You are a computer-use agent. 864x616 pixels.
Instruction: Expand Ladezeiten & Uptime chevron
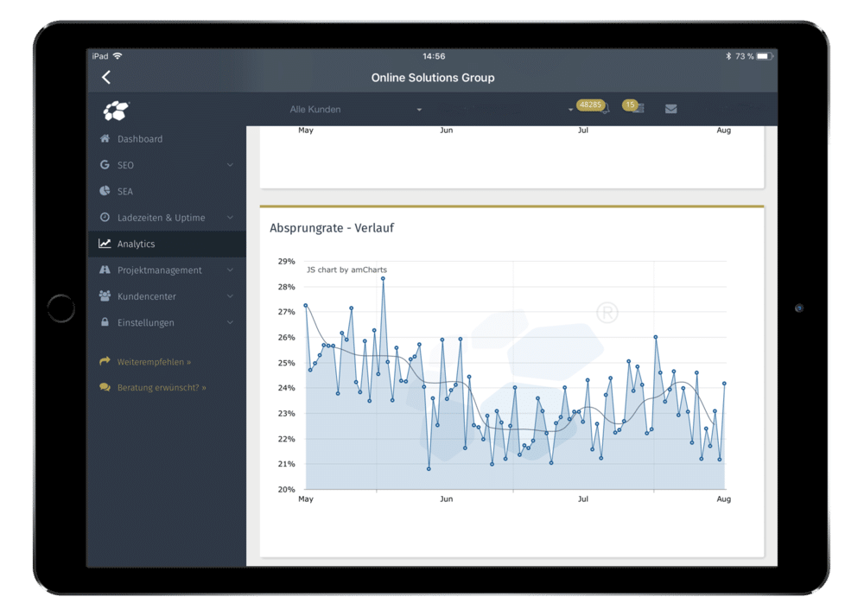pos(230,218)
